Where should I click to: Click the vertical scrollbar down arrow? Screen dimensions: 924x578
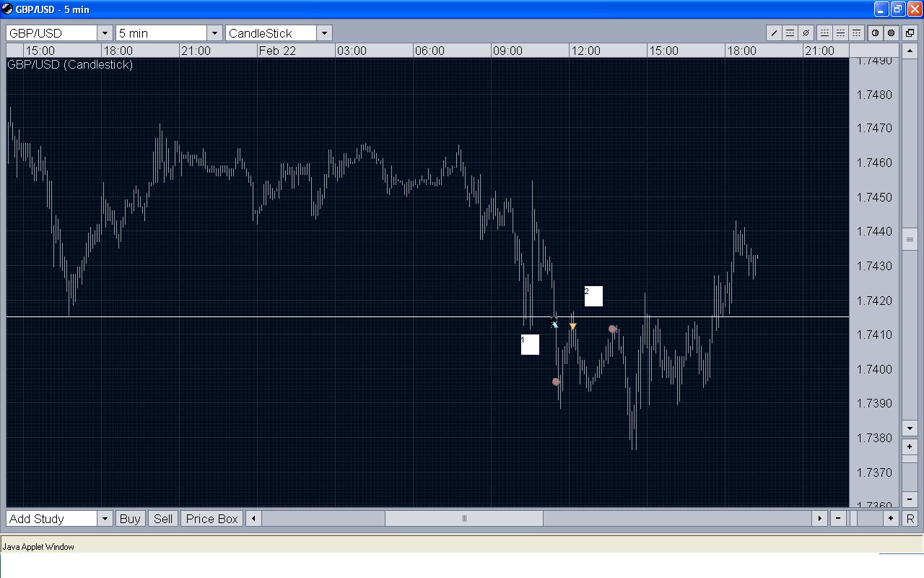pos(910,428)
